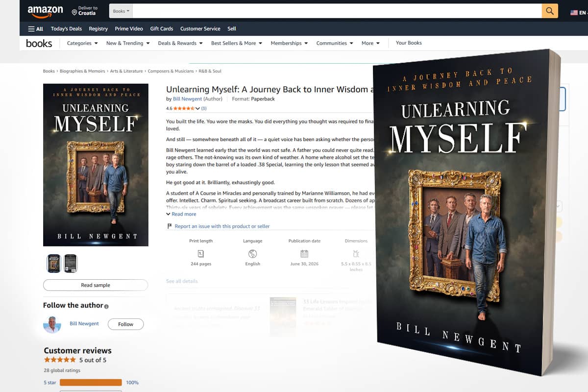Viewport: 588px width, 392px height.
Task: Open Today's Deals in the nav bar
Action: coord(66,29)
